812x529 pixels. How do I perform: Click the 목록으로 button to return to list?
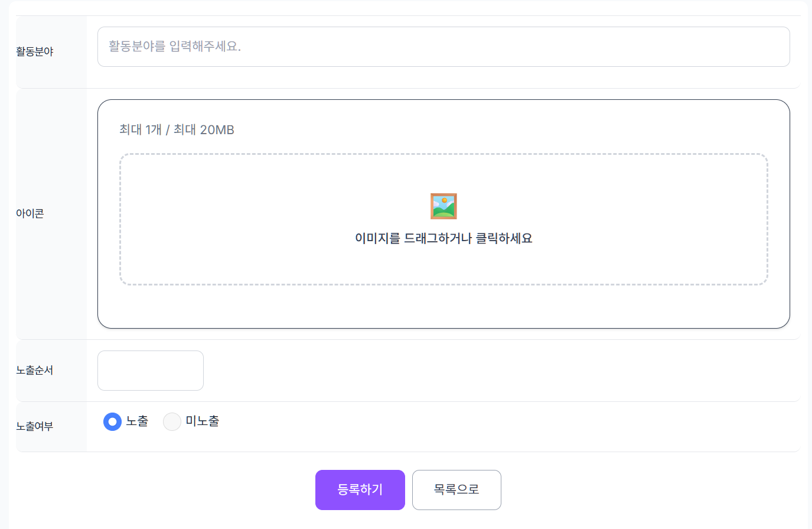(x=456, y=489)
